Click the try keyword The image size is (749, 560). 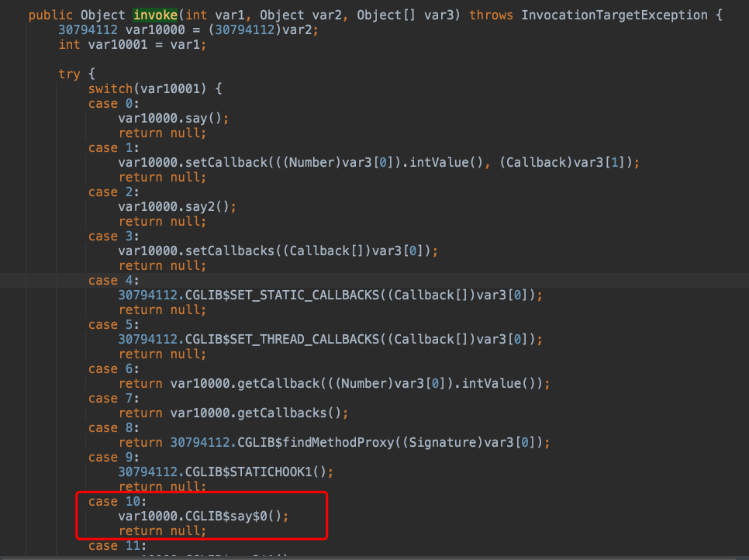tap(69, 74)
